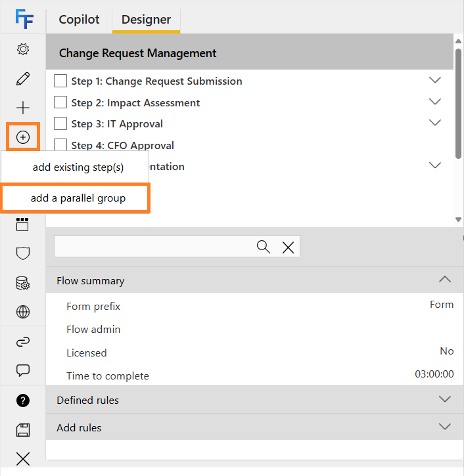The width and height of the screenshot is (464, 476).
Task: Open the kanban board layout icon
Action: coord(22,225)
